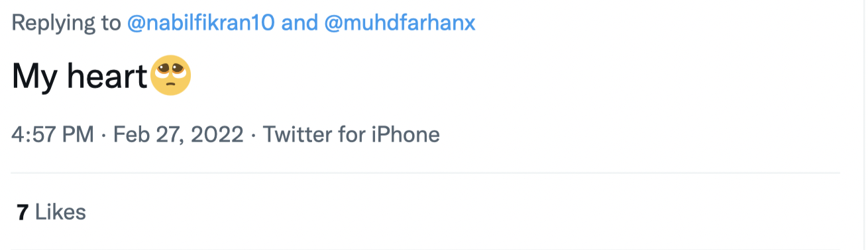This screenshot has width=868, height=250.
Task: Click the divider line above the likes row
Action: pos(425,173)
